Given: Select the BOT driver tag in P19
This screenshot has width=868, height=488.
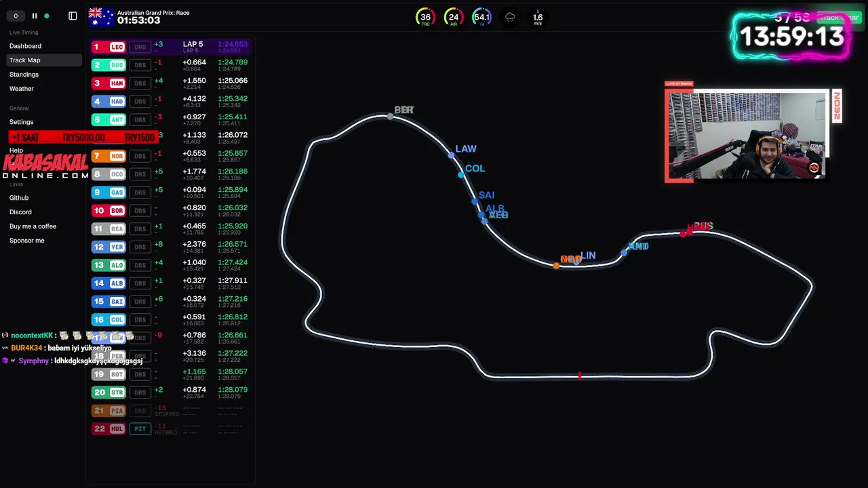Looking at the screenshot, I should coord(108,374).
